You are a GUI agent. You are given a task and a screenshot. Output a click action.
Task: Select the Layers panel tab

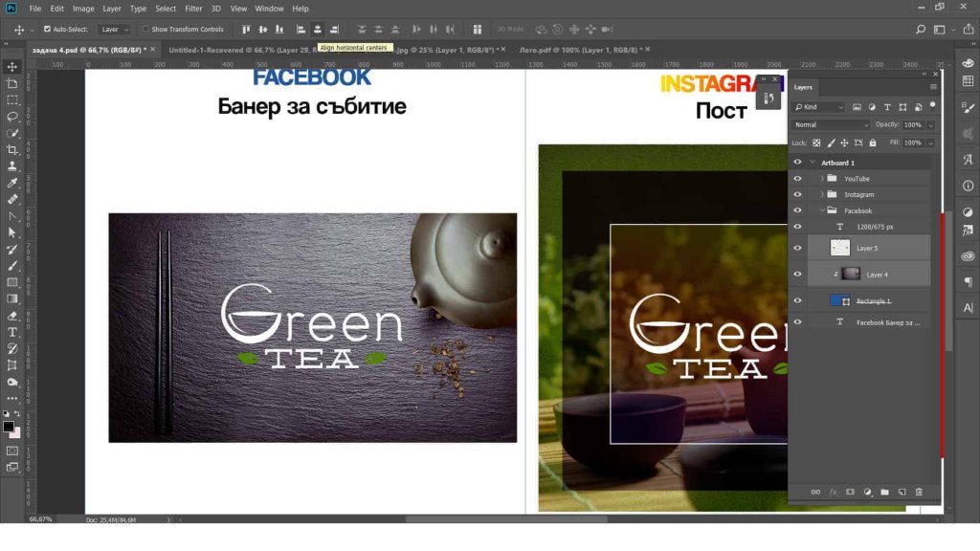pos(803,87)
